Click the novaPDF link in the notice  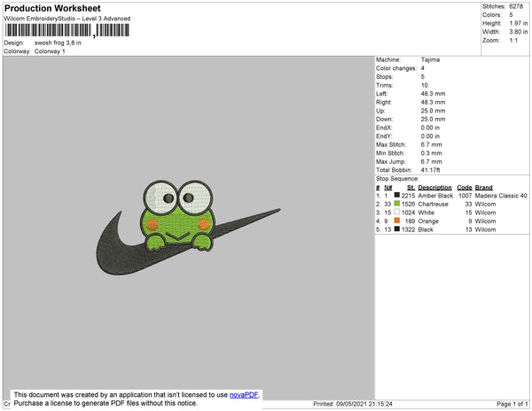coord(244,395)
